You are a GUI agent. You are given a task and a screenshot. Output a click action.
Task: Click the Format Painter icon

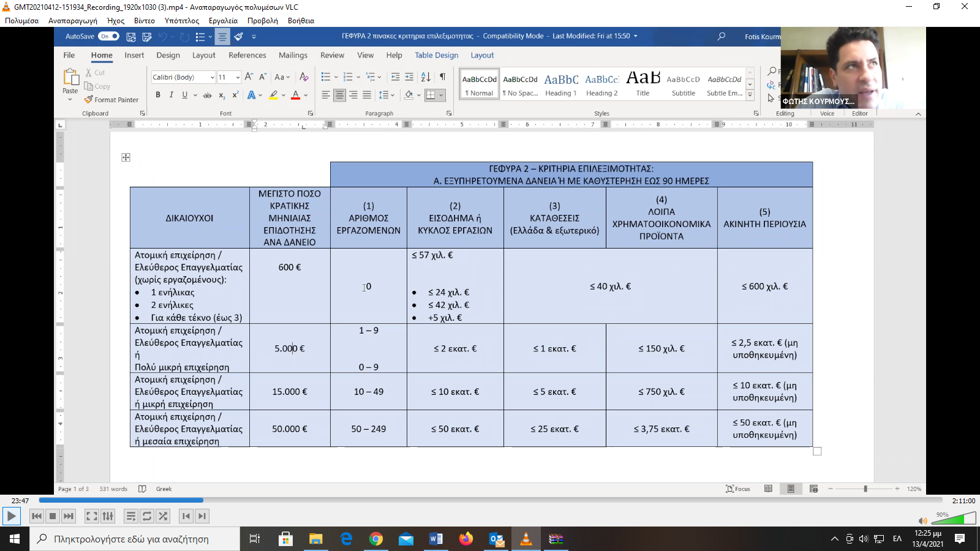[x=89, y=100]
